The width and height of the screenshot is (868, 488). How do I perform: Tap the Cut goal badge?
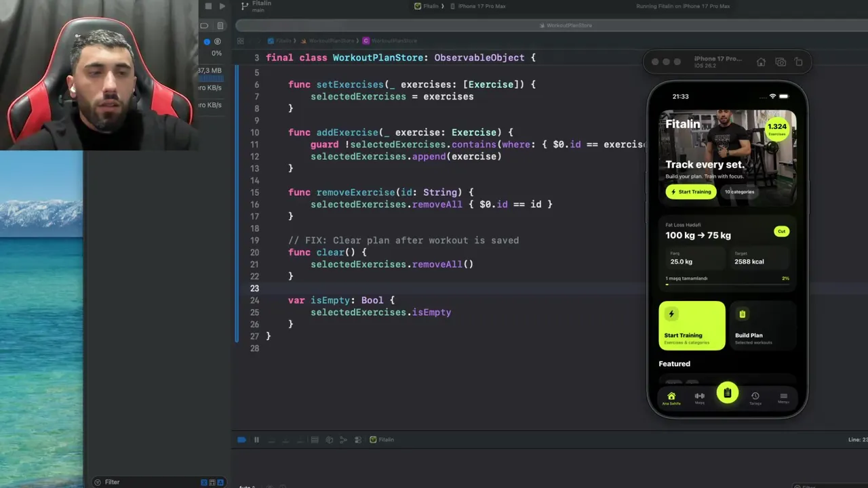781,231
